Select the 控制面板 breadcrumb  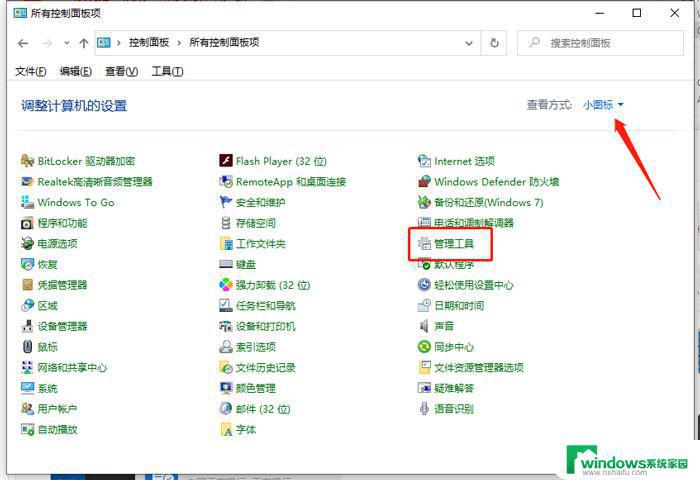coord(149,43)
